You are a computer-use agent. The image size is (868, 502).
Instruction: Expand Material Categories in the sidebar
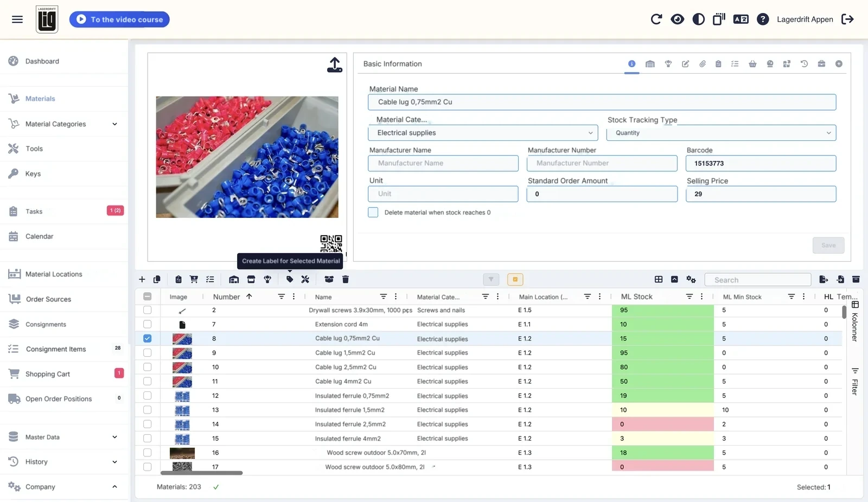tap(114, 124)
